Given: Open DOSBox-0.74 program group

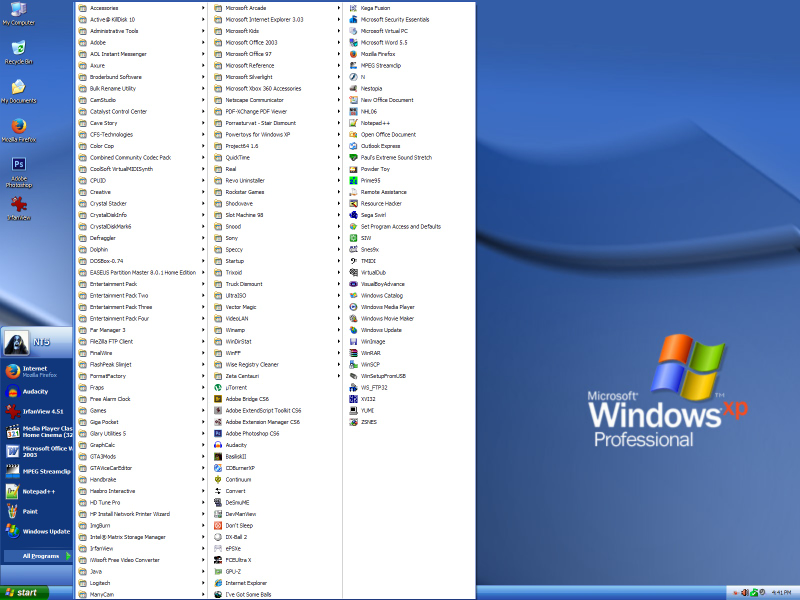Looking at the screenshot, I should [141, 261].
